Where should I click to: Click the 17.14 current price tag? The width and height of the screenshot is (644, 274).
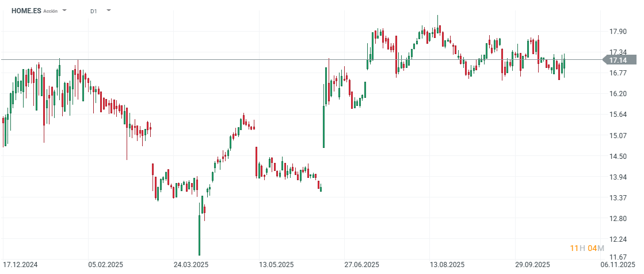(x=619, y=60)
